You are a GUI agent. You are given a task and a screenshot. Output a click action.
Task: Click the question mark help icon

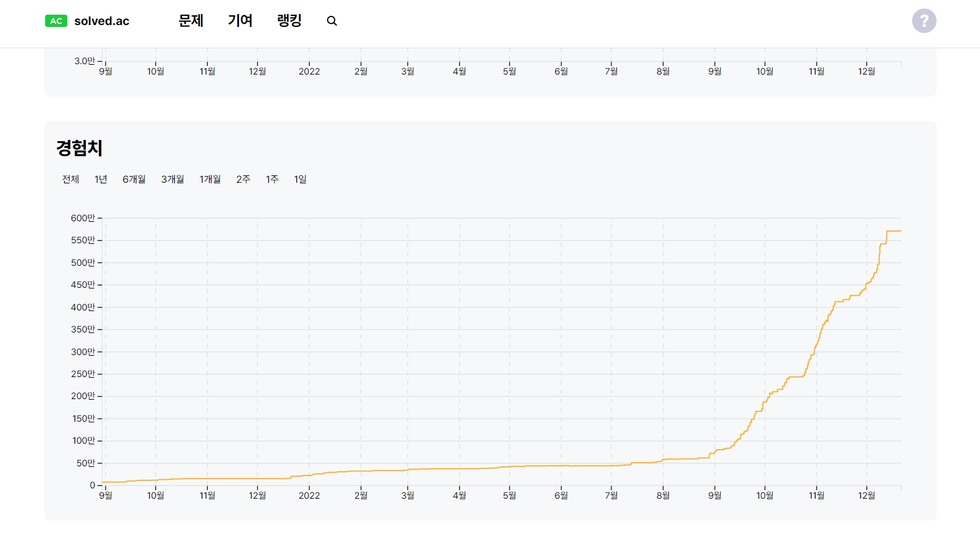point(924,21)
